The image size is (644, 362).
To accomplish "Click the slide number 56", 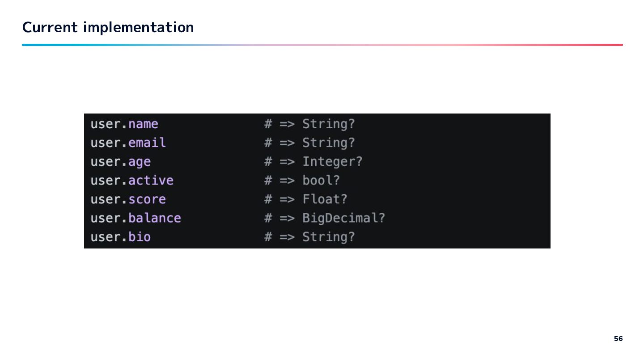I will click(x=618, y=339).
